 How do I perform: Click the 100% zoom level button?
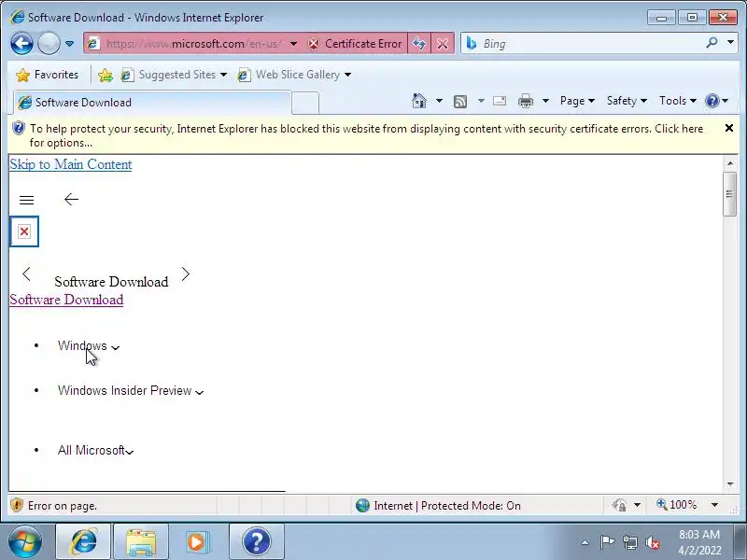click(676, 505)
